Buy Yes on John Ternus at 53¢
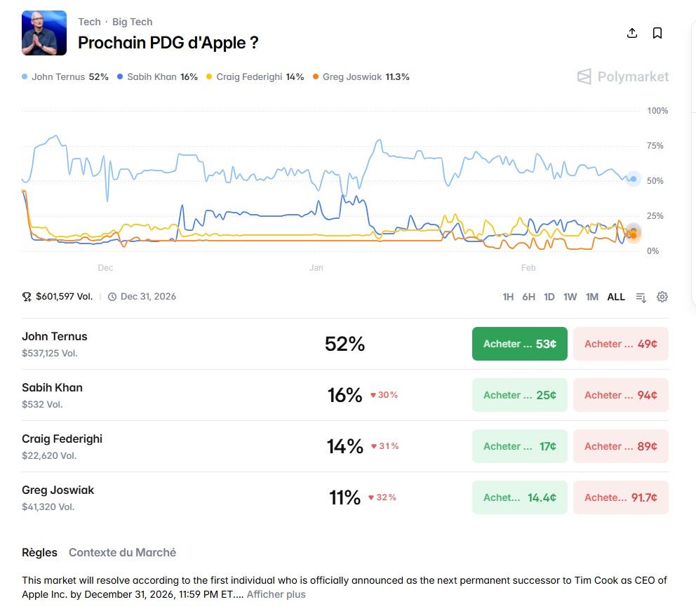This screenshot has height=616, width=696. 520,344
